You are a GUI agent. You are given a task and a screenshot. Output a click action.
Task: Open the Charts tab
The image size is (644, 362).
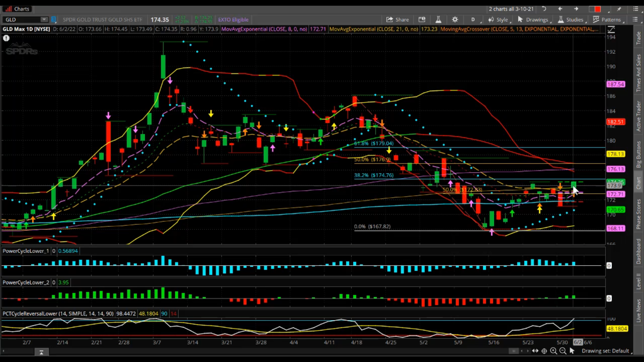[17, 9]
